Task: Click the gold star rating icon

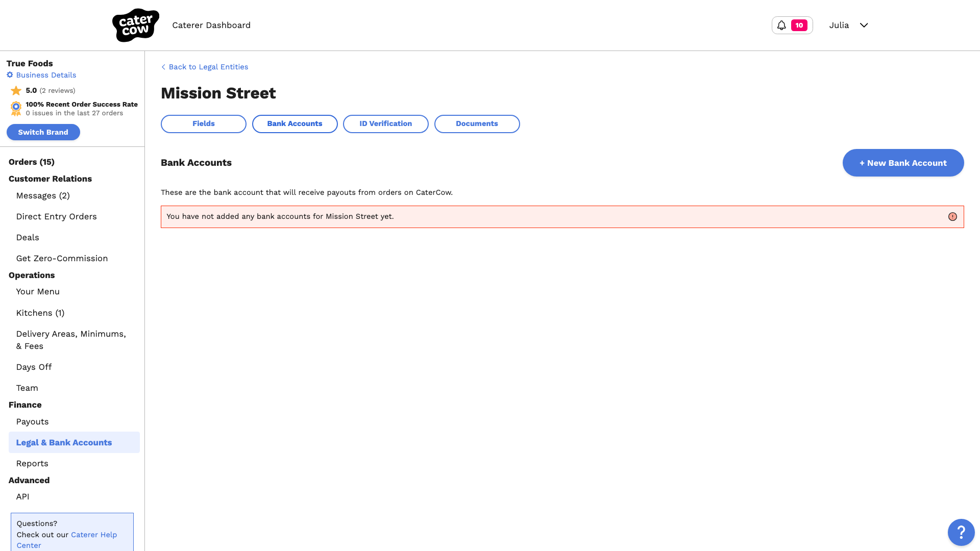Action: [x=16, y=91]
